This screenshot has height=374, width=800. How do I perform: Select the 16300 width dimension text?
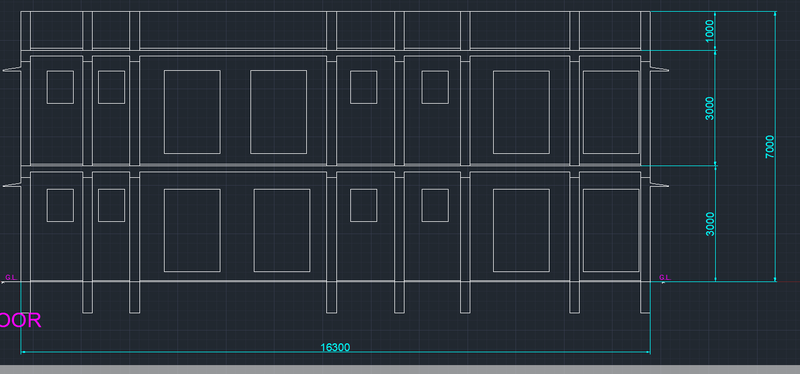[335, 347]
